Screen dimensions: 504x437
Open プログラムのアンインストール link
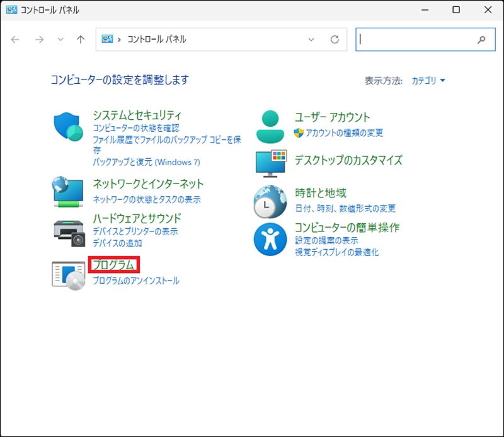click(x=136, y=281)
